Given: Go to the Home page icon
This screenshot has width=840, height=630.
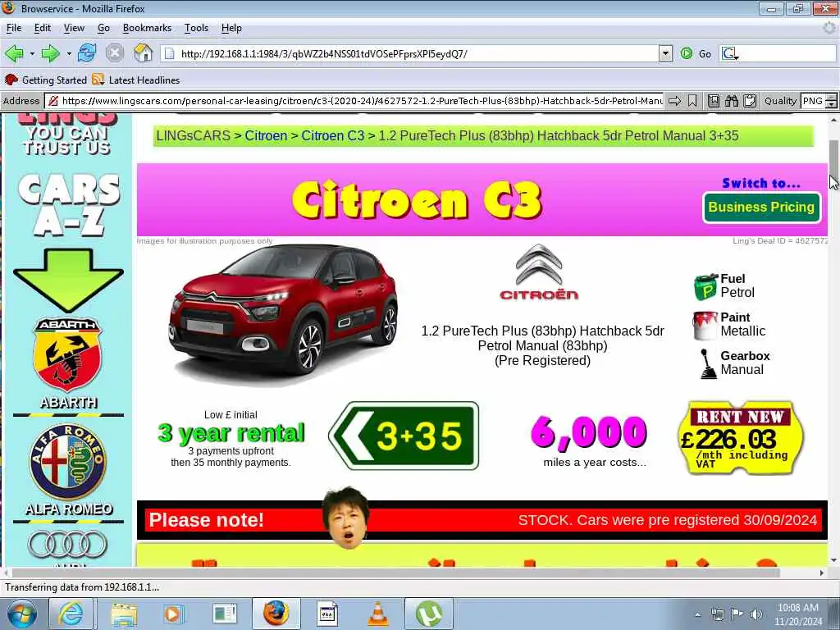Looking at the screenshot, I should tap(143, 53).
